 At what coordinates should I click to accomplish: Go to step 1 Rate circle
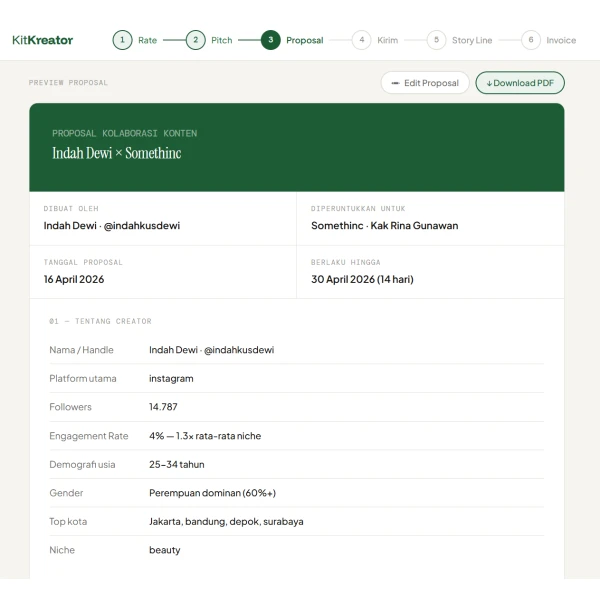coord(122,40)
